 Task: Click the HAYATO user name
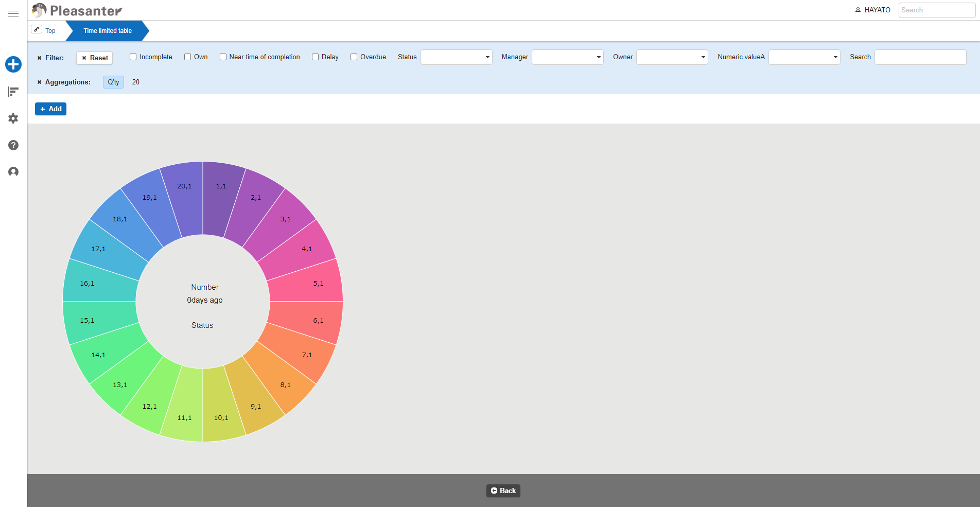[877, 10]
